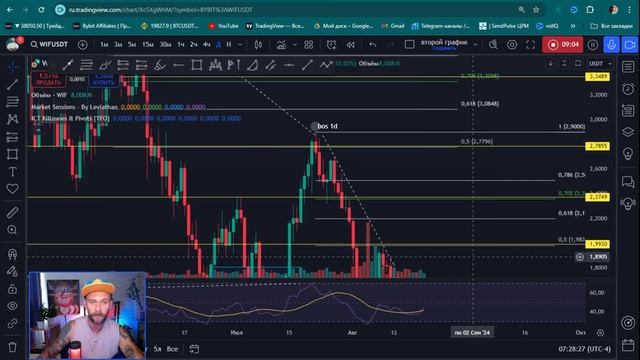640x360 pixels.
Task: Expand favorite indicators dropdown arrow
Action: point(294,44)
